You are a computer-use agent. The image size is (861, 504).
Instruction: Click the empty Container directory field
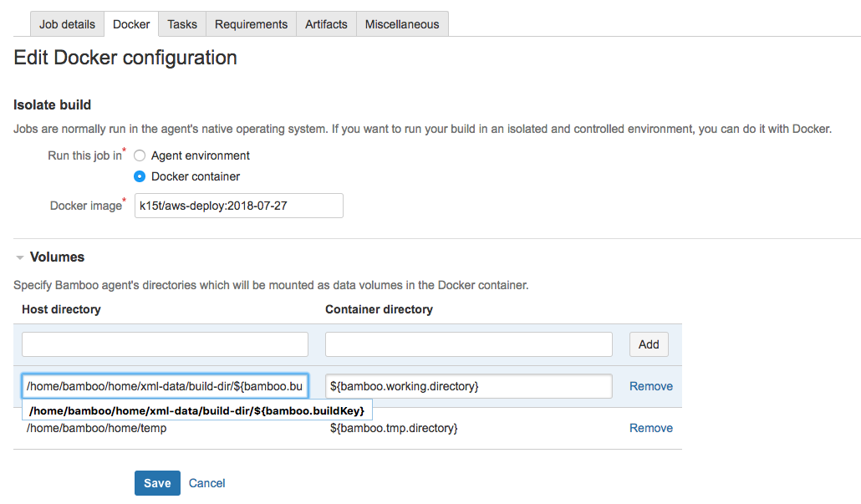468,344
